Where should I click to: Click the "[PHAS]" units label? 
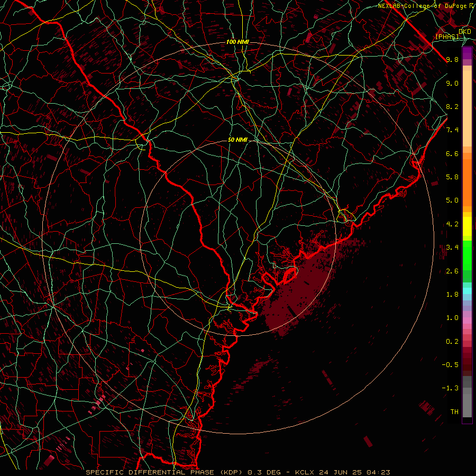[447, 36]
